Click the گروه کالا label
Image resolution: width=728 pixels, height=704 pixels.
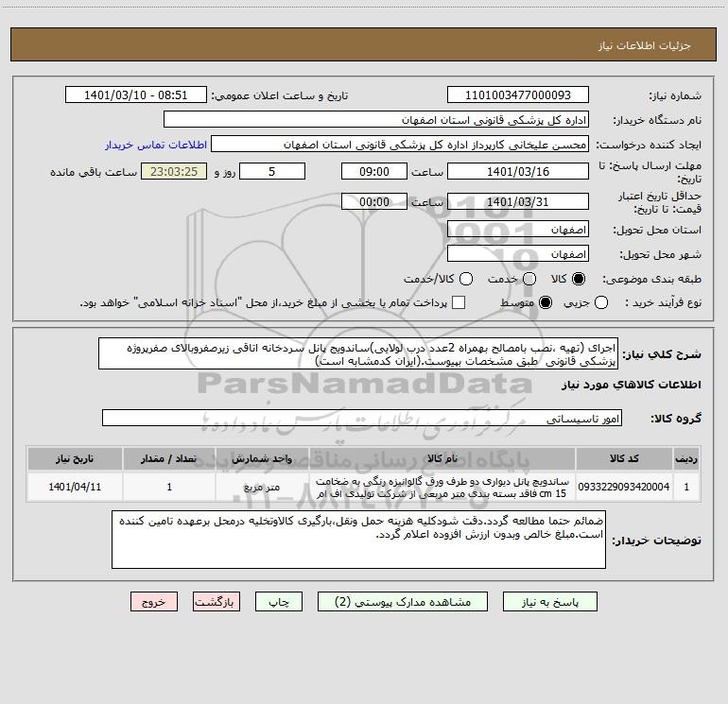(x=676, y=418)
